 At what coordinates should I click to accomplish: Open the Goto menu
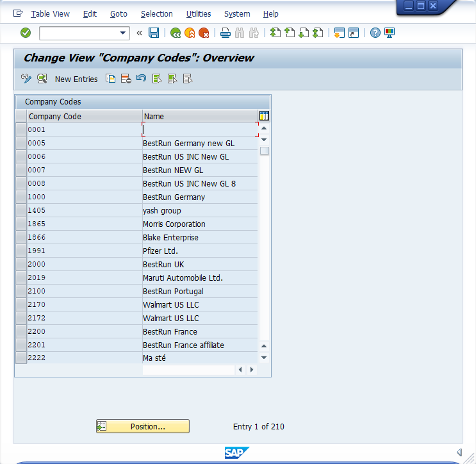tap(119, 13)
